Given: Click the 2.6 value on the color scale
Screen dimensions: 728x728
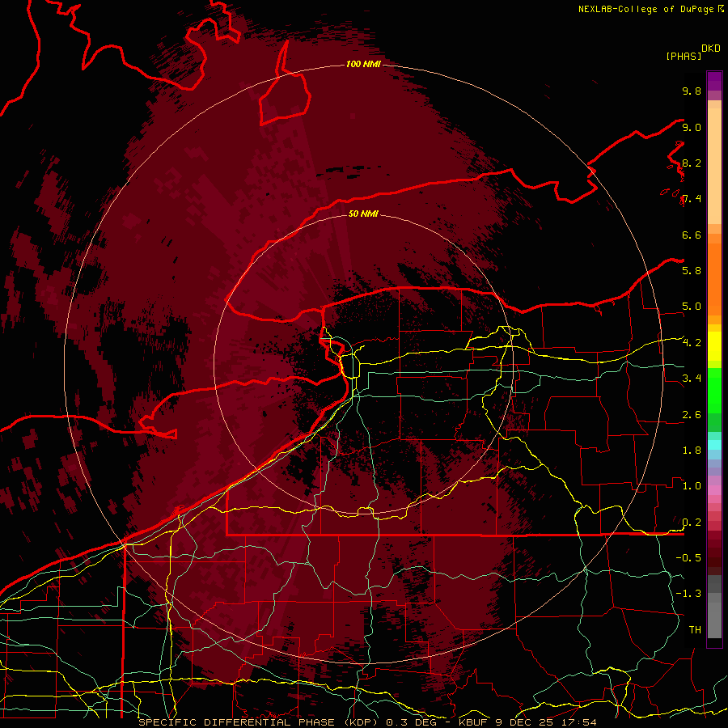Looking at the screenshot, I should pos(692,415).
